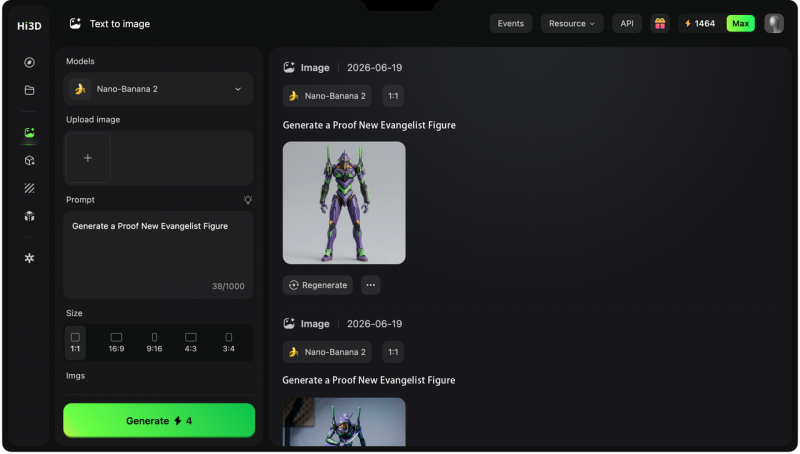Select the green text-to-image sidebar icon
800x454 pixels.
[x=30, y=133]
